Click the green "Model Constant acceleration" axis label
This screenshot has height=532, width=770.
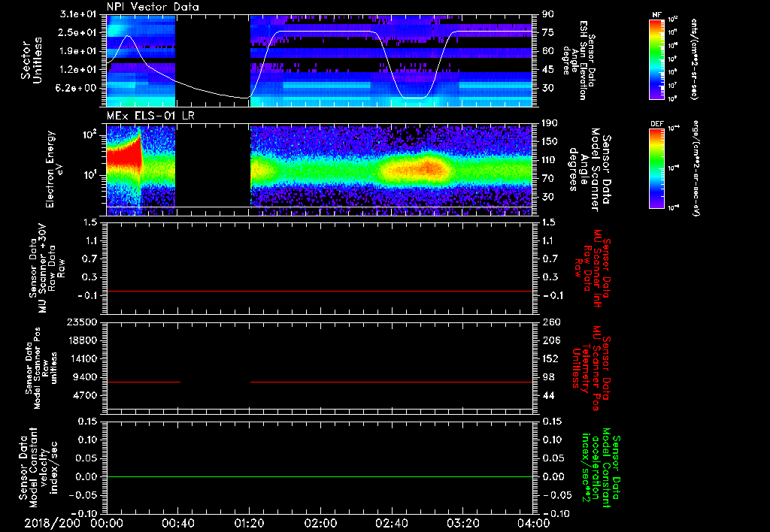pos(601,467)
